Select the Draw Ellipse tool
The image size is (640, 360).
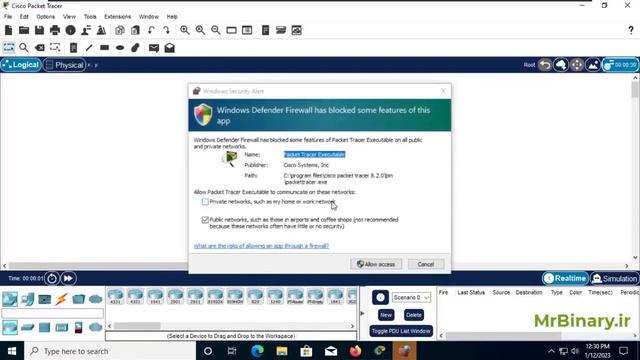tap(120, 48)
